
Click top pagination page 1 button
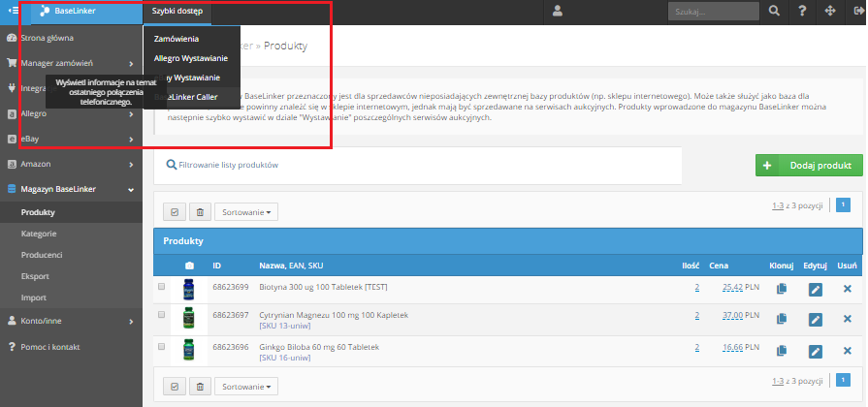(x=843, y=205)
